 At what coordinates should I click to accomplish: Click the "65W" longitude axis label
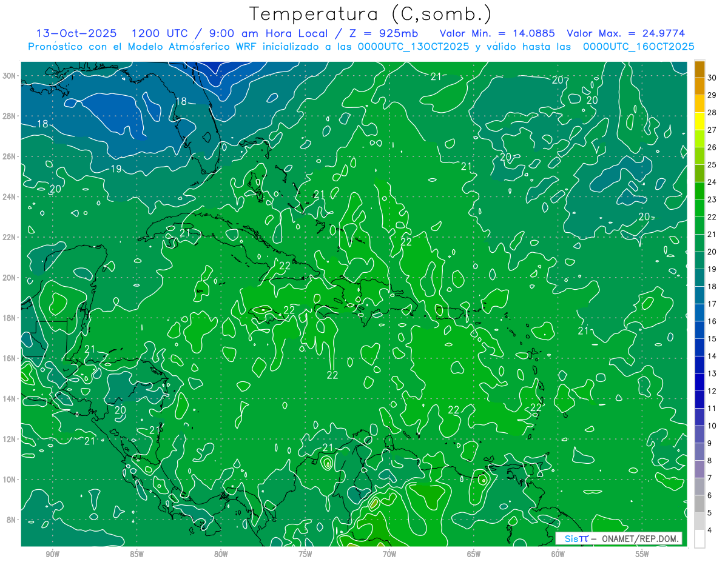click(x=474, y=554)
